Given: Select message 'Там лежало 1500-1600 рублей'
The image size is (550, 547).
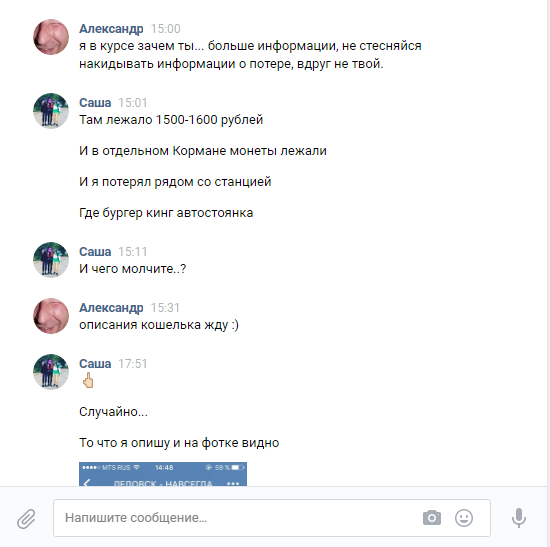Looking at the screenshot, I should pyautogui.click(x=171, y=120).
